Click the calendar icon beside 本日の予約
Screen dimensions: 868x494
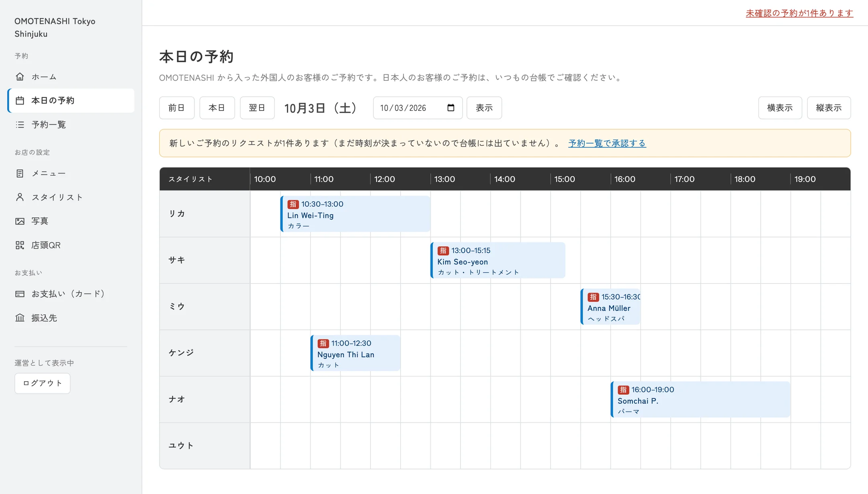(20, 100)
